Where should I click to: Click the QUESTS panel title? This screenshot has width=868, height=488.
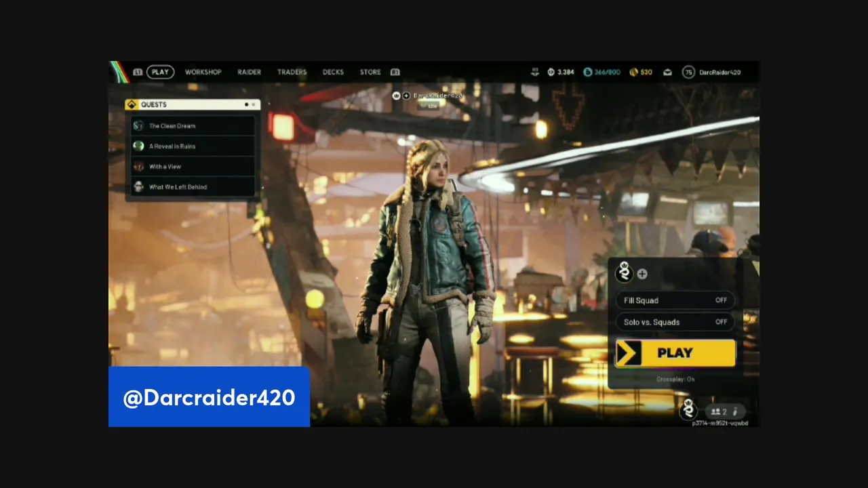tap(154, 104)
